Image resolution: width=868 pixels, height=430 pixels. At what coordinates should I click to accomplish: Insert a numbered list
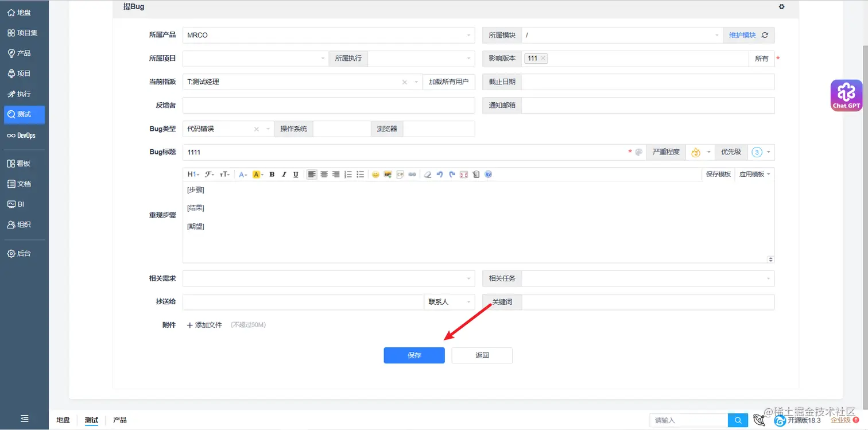[x=348, y=175]
